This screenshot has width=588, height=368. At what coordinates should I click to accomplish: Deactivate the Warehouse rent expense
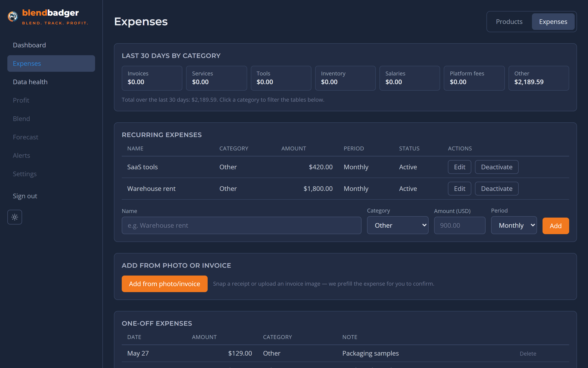pos(497,189)
